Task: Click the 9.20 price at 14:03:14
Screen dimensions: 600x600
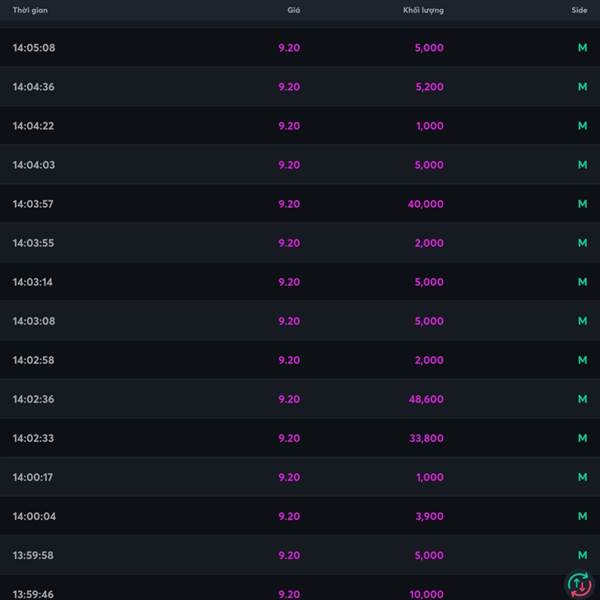Action: [x=289, y=282]
